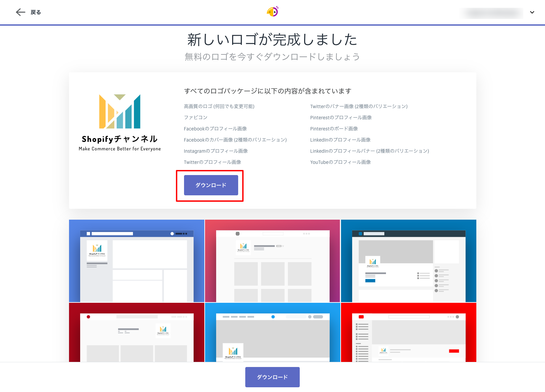
Task: Select the Shopifyチャンネル logo preview
Action: (120, 123)
